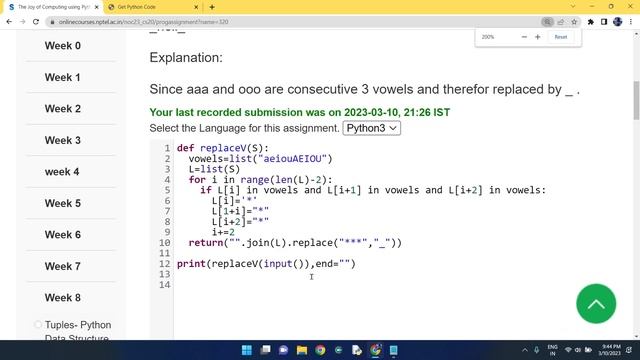The width and height of the screenshot is (640, 360).
Task: Reload the current page
Action: pyautogui.click(x=36, y=22)
